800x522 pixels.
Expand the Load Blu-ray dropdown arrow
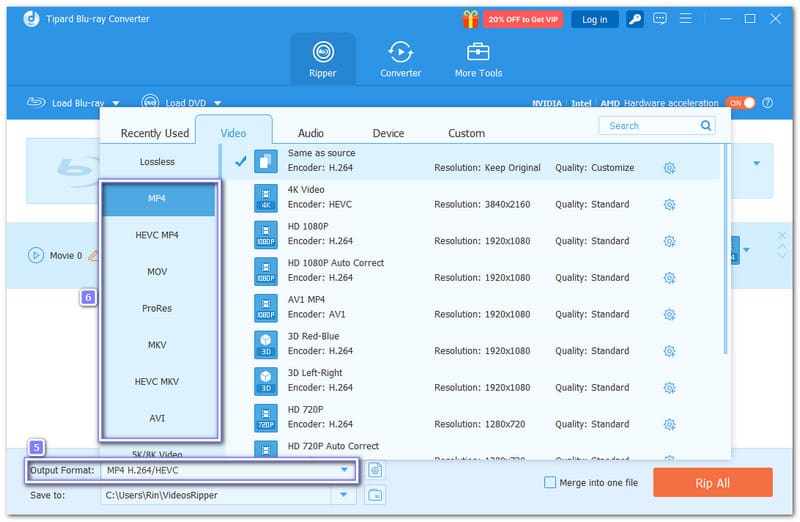116,103
